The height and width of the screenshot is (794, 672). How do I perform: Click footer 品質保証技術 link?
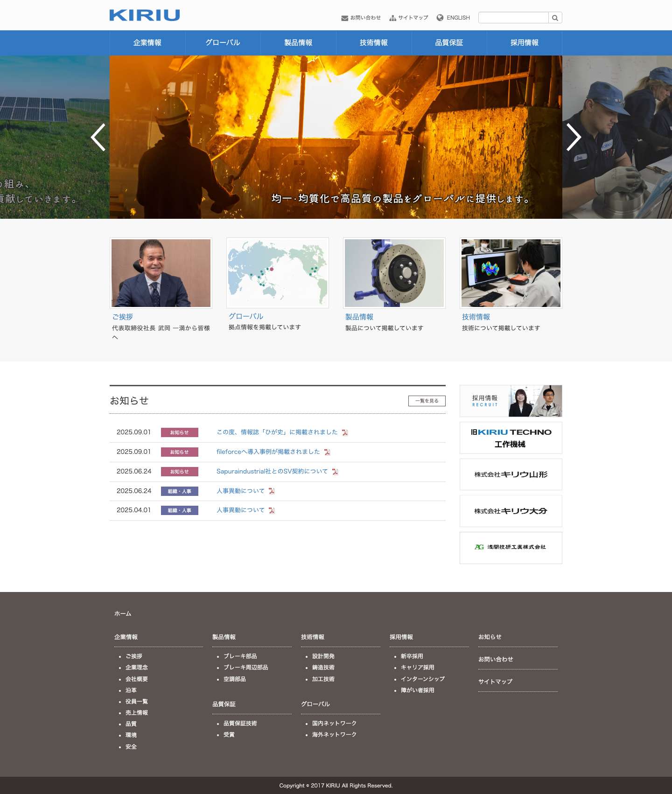(x=240, y=724)
